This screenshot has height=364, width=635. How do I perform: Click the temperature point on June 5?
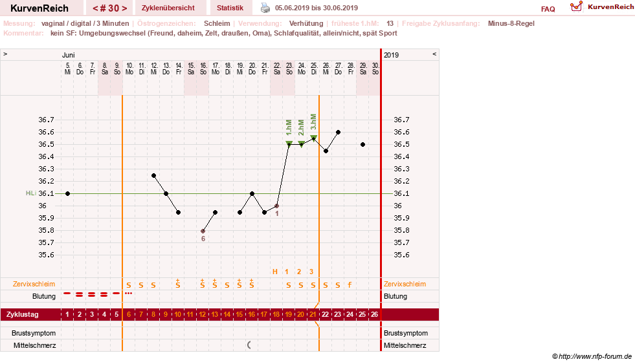tap(67, 194)
